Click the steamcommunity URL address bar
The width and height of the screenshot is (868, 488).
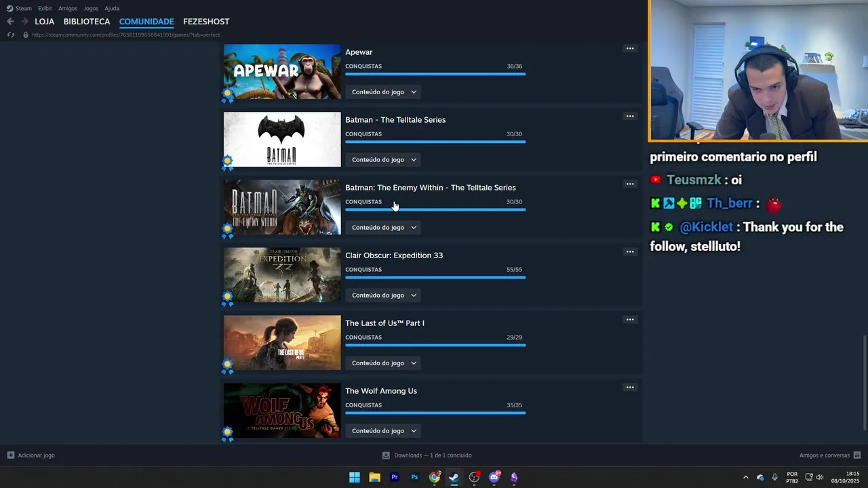click(x=126, y=35)
